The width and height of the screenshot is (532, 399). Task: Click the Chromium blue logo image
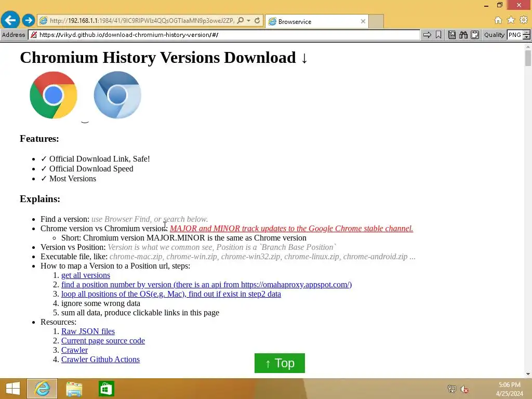[x=117, y=95]
